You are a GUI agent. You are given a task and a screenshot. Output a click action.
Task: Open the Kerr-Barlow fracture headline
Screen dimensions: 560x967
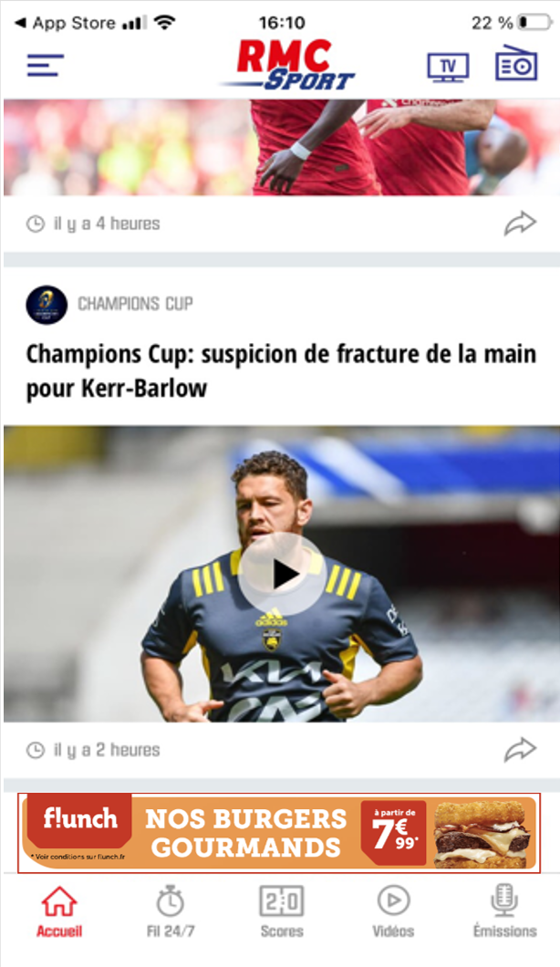coord(281,371)
